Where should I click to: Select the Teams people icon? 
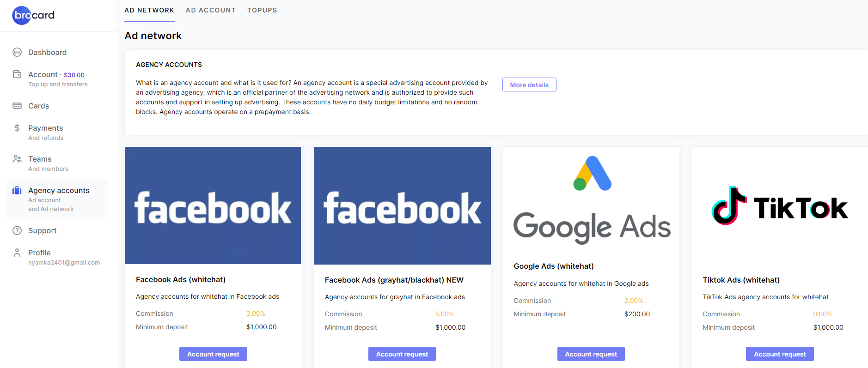(17, 159)
